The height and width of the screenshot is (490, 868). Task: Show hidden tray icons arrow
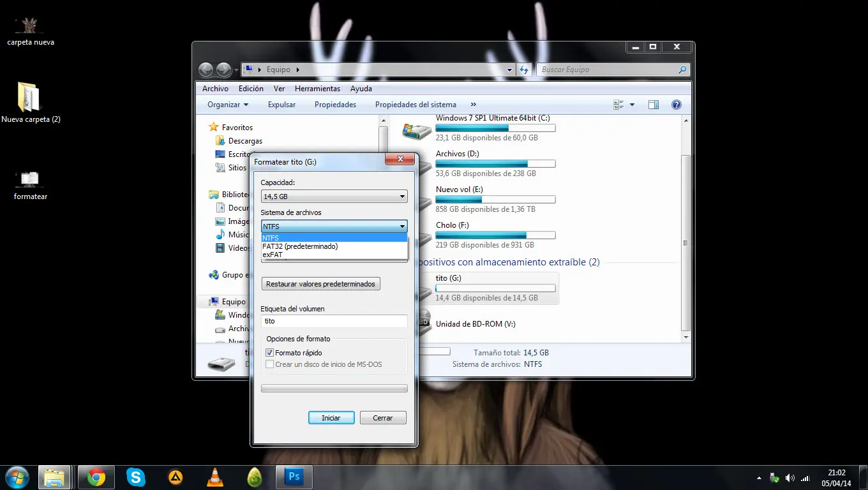click(x=758, y=478)
